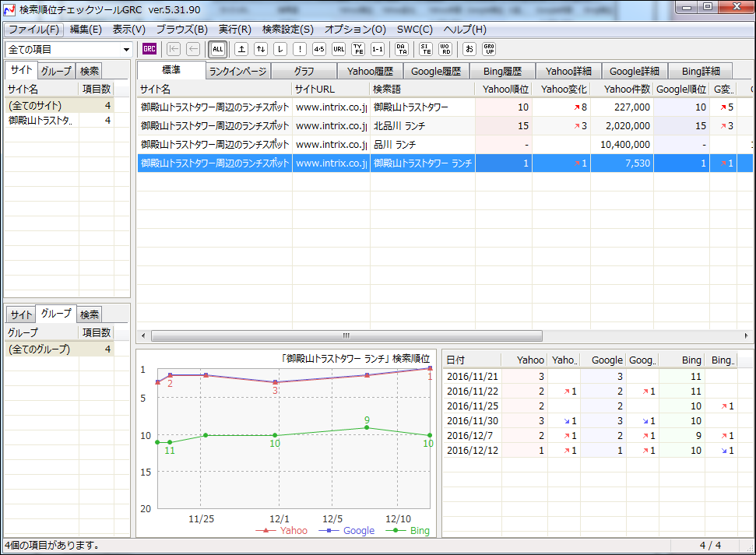Screen dimensions: 756x555
Task: Click the left arrow back toolbar icon
Action: pyautogui.click(x=193, y=49)
